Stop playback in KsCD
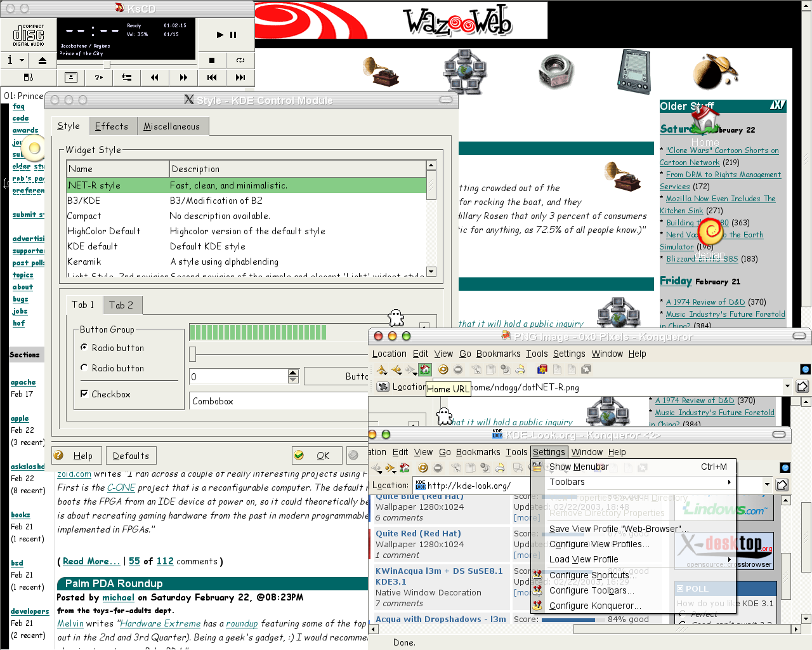This screenshot has width=812, height=650. coord(212,60)
